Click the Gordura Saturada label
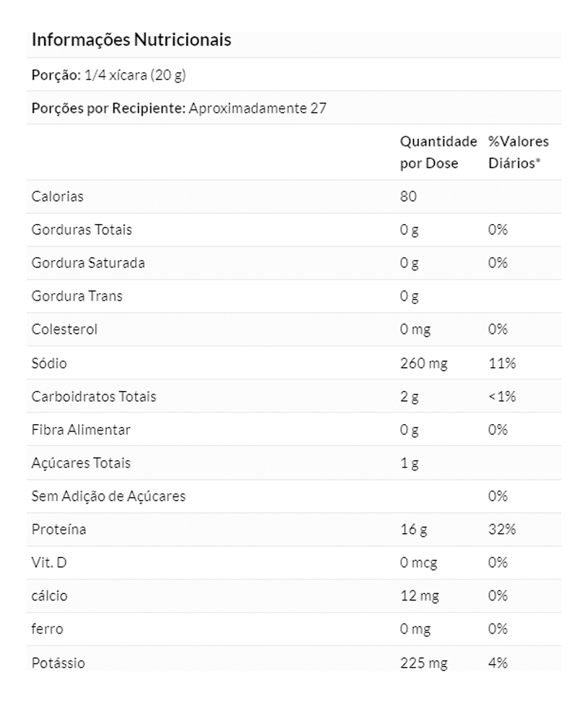 (88, 263)
